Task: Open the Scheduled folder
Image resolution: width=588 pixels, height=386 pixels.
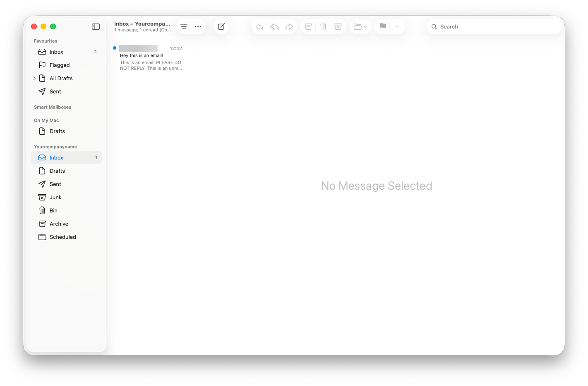Action: tap(62, 237)
